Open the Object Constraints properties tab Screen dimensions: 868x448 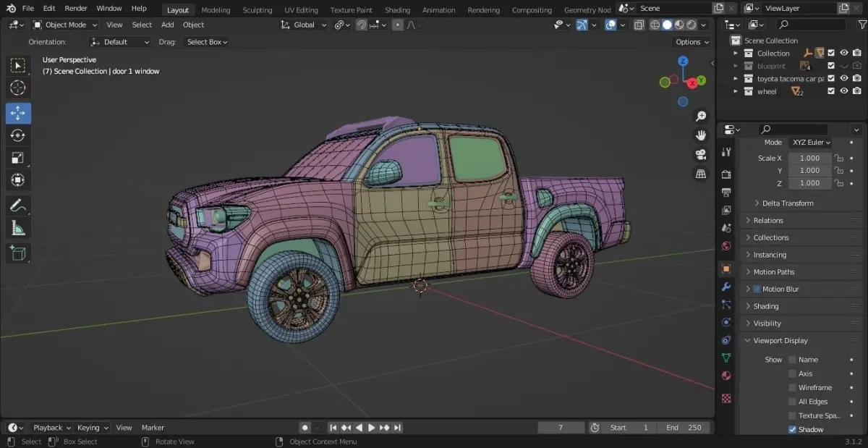tap(726, 340)
